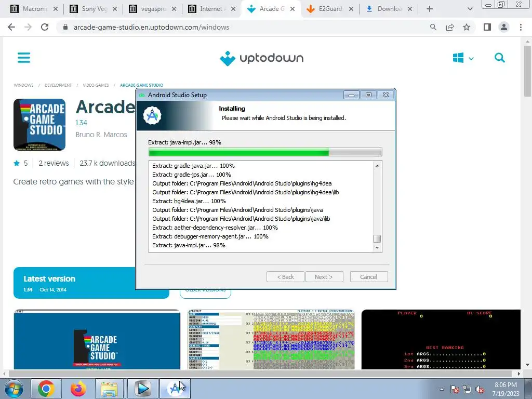Click the zoom magnifier icon in address bar

pos(433,27)
